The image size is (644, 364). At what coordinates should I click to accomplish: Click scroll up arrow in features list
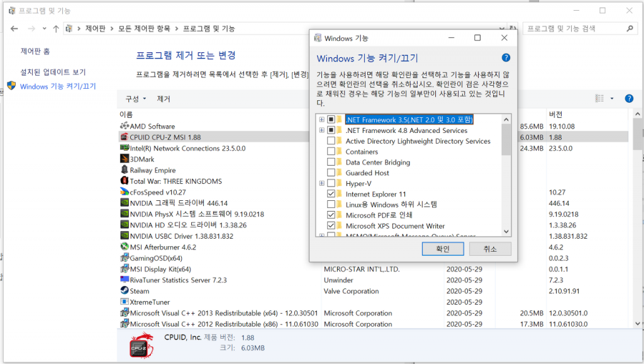[x=506, y=120]
